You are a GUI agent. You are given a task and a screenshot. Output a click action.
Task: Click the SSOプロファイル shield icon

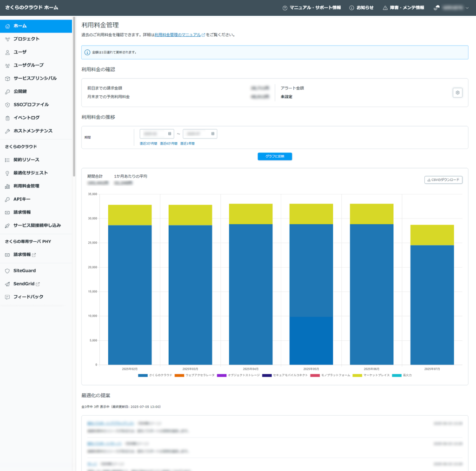[x=7, y=105]
